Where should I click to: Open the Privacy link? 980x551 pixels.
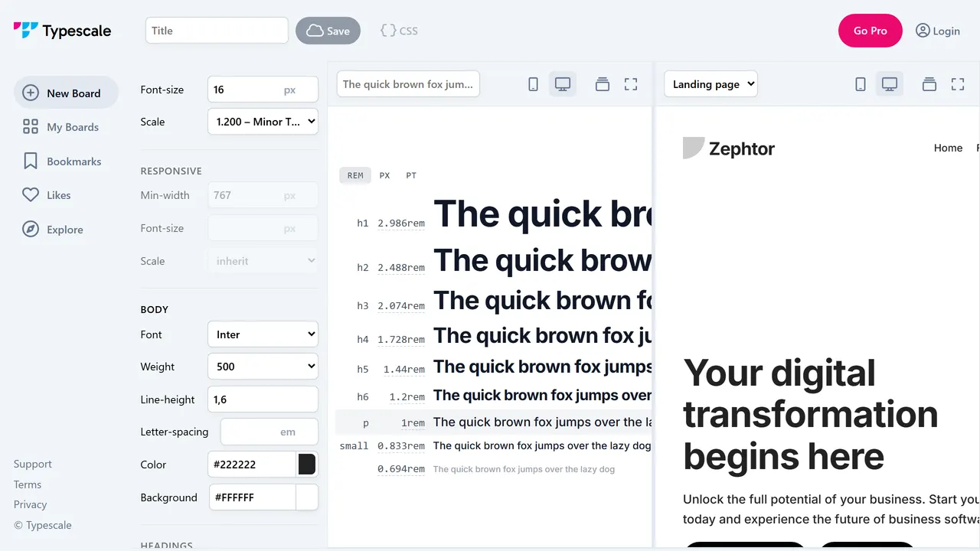pos(31,504)
